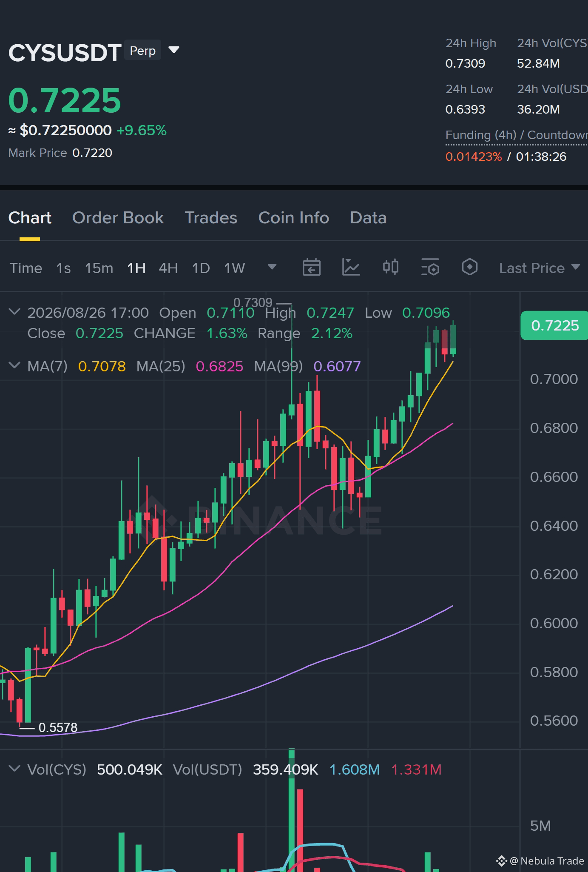Select the 15m chart interval
This screenshot has width=588, height=872.
click(x=99, y=268)
